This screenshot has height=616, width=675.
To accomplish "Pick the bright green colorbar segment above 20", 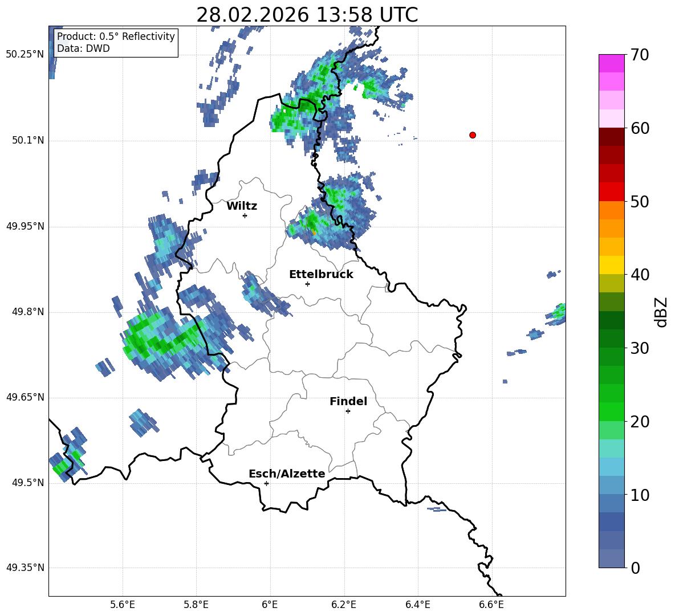I will pyautogui.click(x=611, y=411).
